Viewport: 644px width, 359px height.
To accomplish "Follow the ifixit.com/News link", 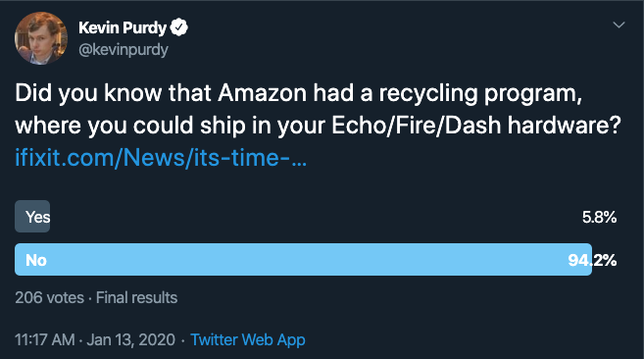I will [161, 158].
